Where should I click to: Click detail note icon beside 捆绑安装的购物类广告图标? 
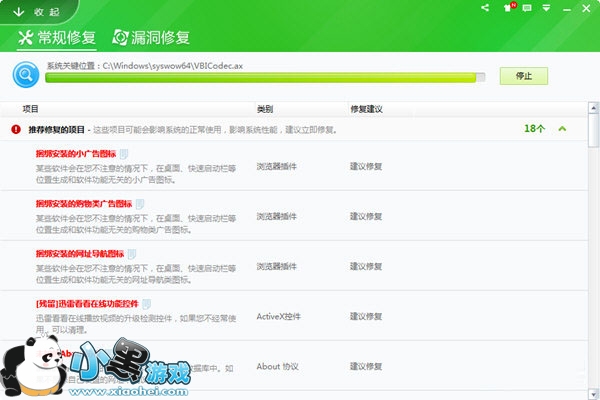140,204
